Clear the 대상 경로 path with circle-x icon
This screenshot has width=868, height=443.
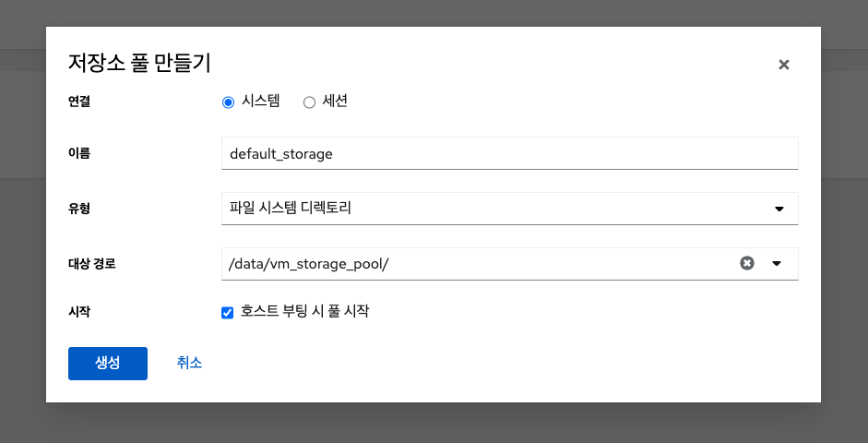coord(747,263)
